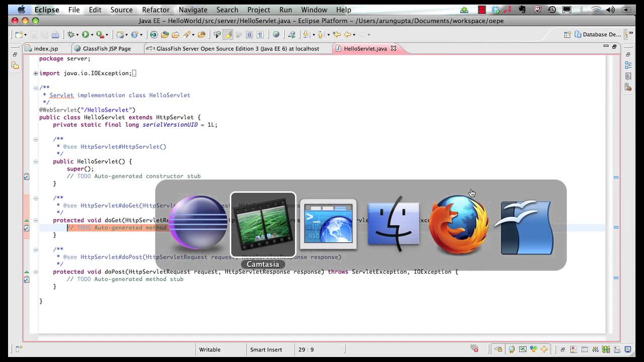
Task: Run the program with green play icon
Action: pos(86,35)
